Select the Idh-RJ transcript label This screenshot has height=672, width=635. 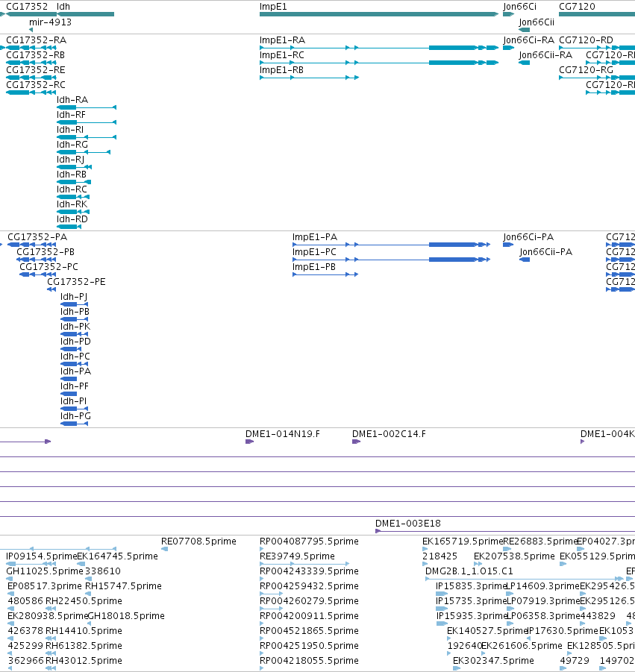pos(70,160)
